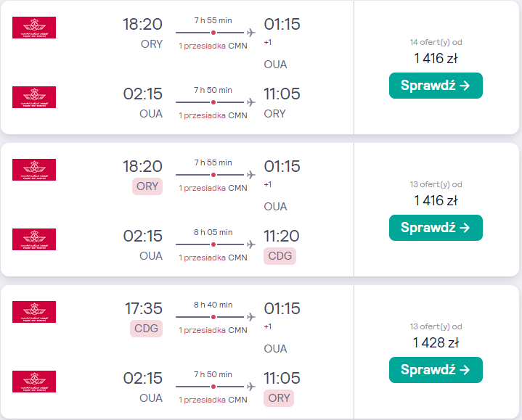This screenshot has height=420, width=522.
Task: Click Royal Air Maroc logo of first 18:20 ORY flight
Action: tap(34, 28)
